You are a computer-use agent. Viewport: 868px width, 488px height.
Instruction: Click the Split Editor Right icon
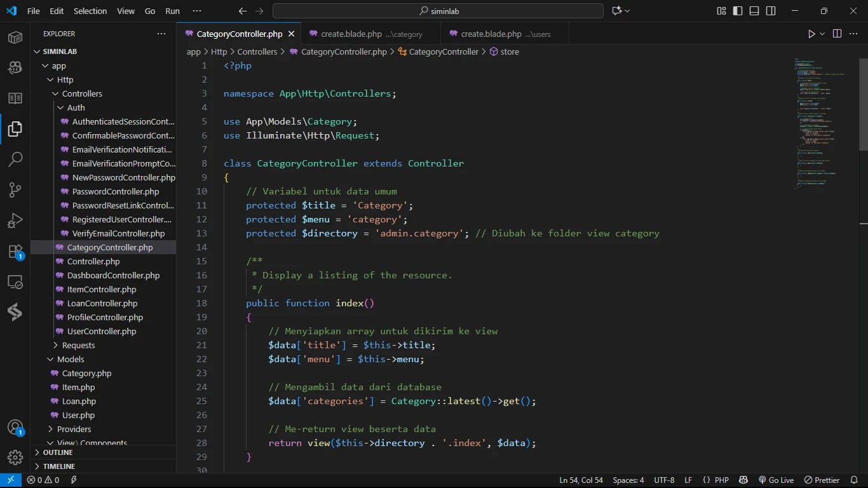coord(837,34)
